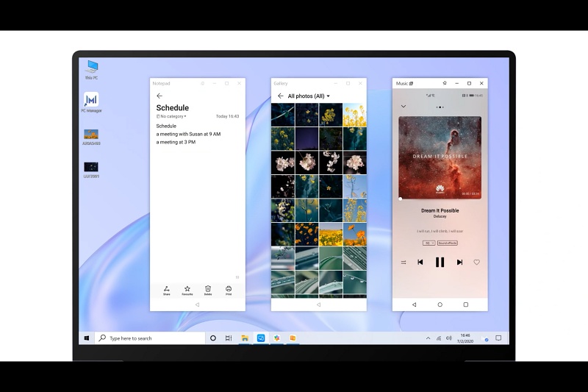Open the colorful flower Gallery app on taskbar

[x=277, y=338]
